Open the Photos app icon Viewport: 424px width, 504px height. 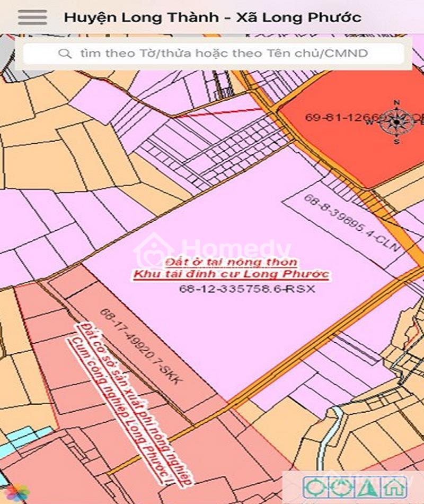(x=17, y=492)
